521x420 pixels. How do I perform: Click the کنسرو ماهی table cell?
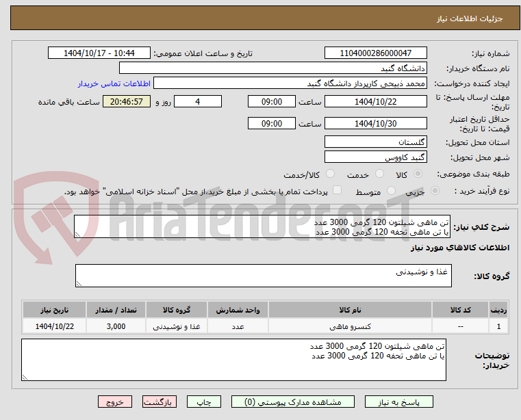pyautogui.click(x=350, y=326)
